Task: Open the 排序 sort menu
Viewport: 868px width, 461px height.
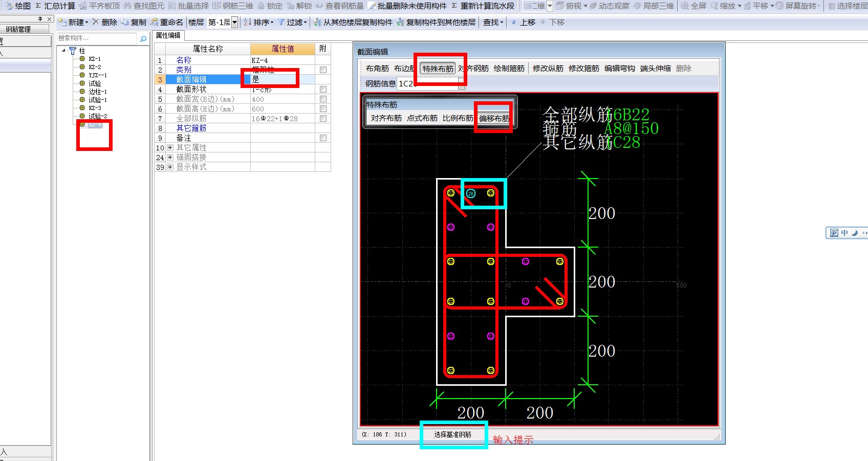Action: [x=258, y=23]
